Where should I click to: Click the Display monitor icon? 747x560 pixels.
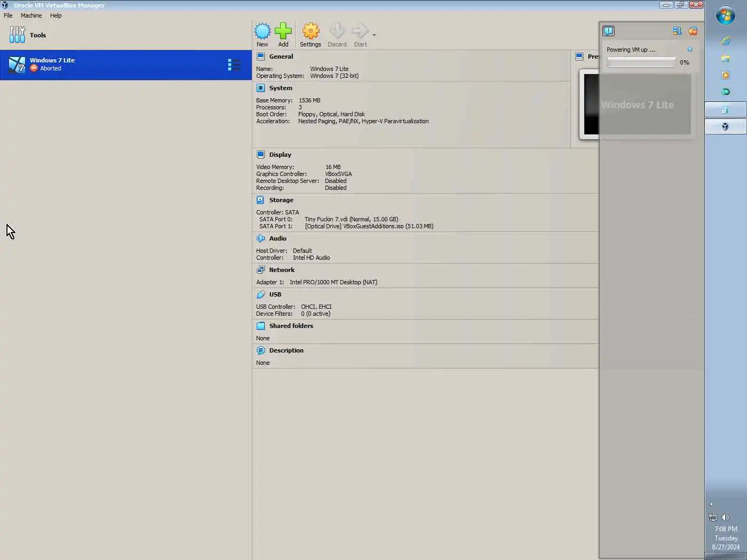point(260,155)
